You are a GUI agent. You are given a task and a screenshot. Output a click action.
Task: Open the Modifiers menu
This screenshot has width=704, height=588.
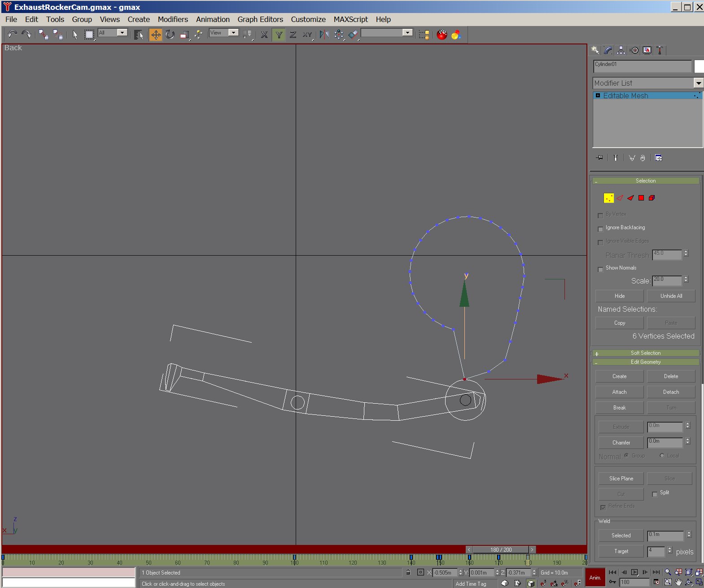point(173,19)
